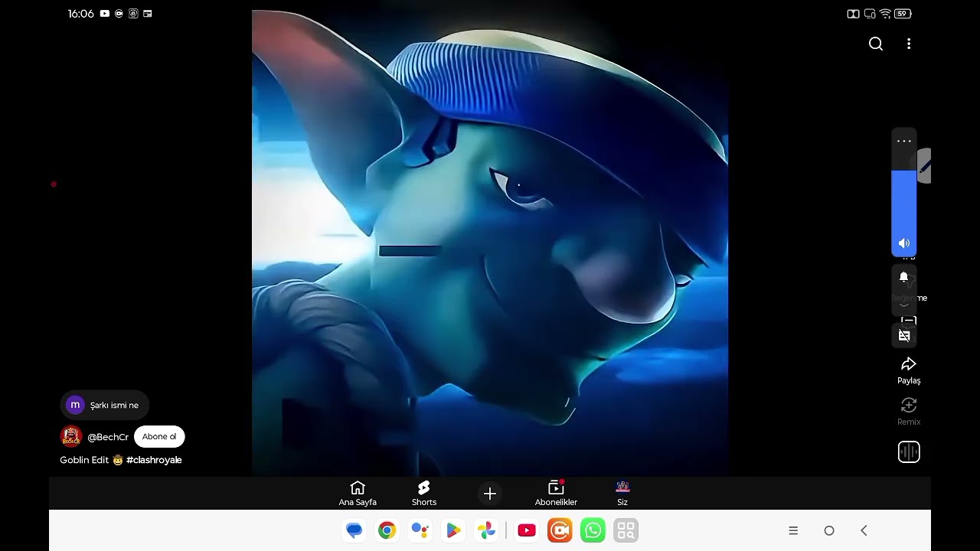
Task: Open @BechCr channel name
Action: [108, 437]
